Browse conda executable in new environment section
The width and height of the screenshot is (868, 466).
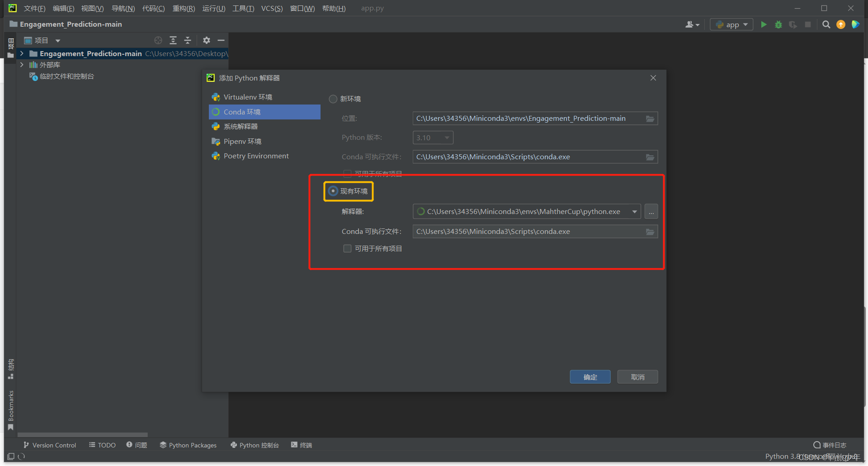pyautogui.click(x=650, y=157)
